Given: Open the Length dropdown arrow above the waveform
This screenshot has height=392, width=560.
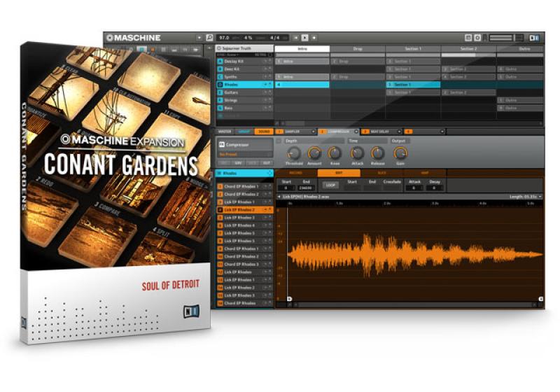Looking at the screenshot, I should 540,197.
